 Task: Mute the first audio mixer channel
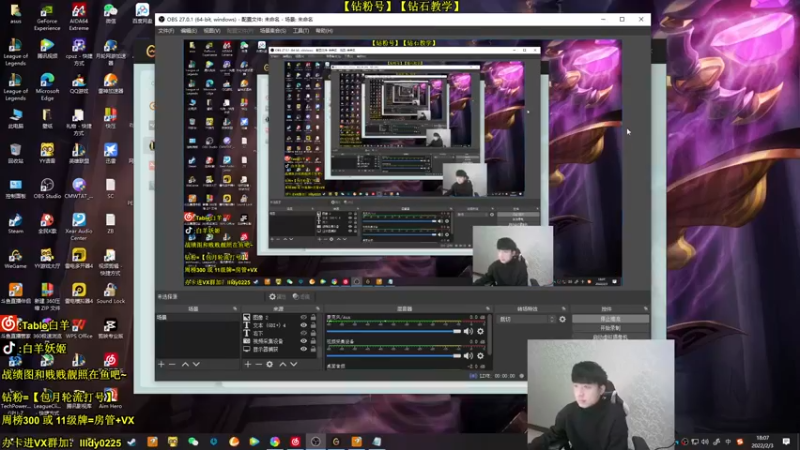coord(468,331)
